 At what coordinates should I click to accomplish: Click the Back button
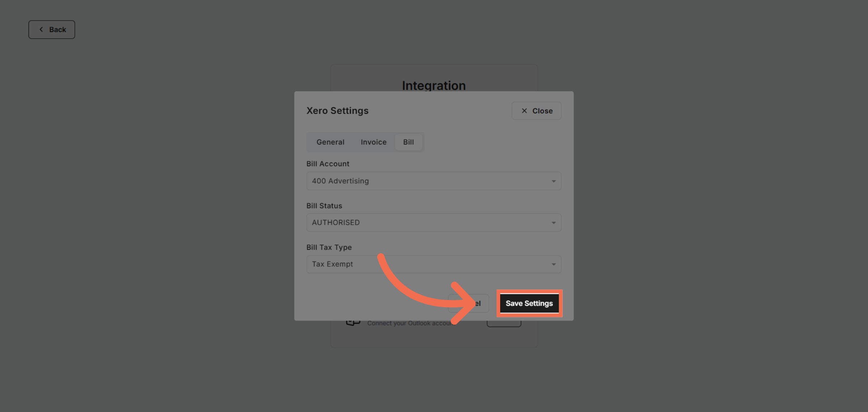coord(52,29)
